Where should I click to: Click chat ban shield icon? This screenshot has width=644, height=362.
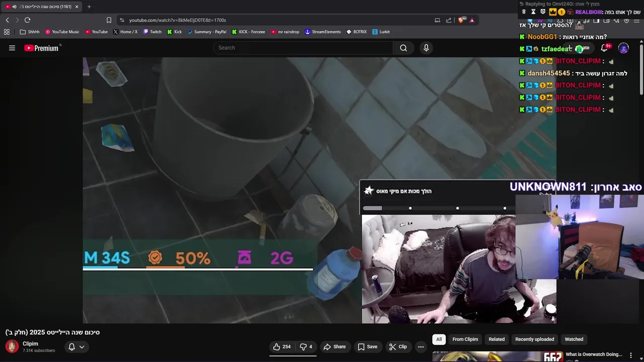click(x=543, y=12)
